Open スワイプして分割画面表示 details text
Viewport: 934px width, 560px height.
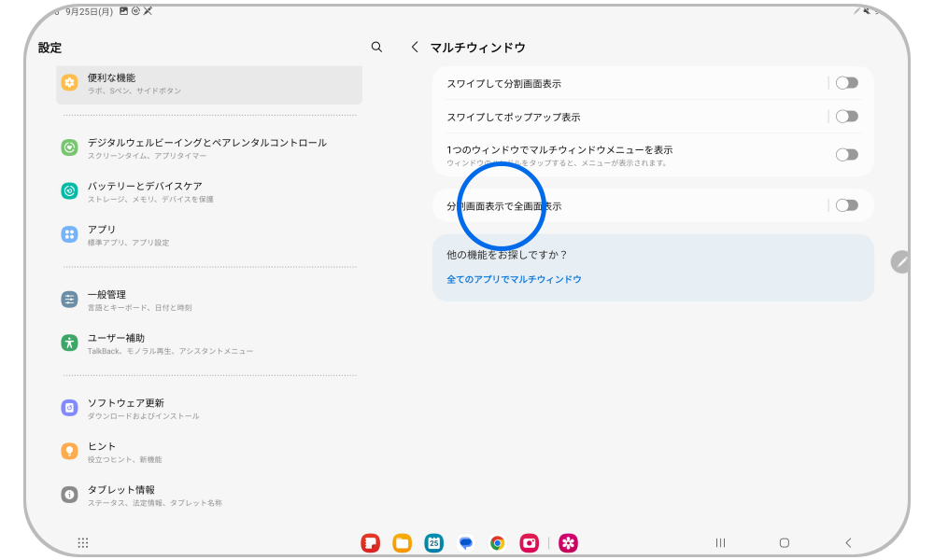point(504,84)
